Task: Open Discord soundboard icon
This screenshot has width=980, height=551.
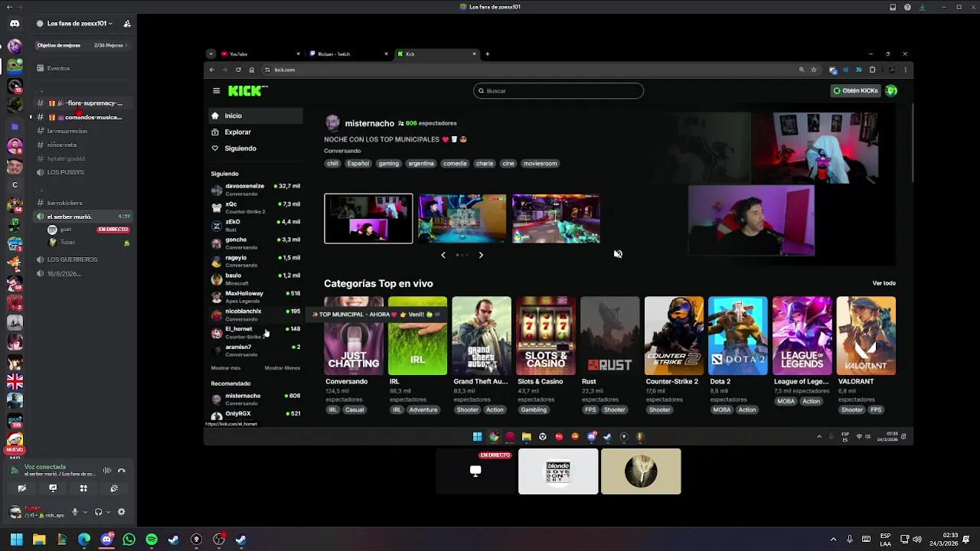Action: [114, 488]
